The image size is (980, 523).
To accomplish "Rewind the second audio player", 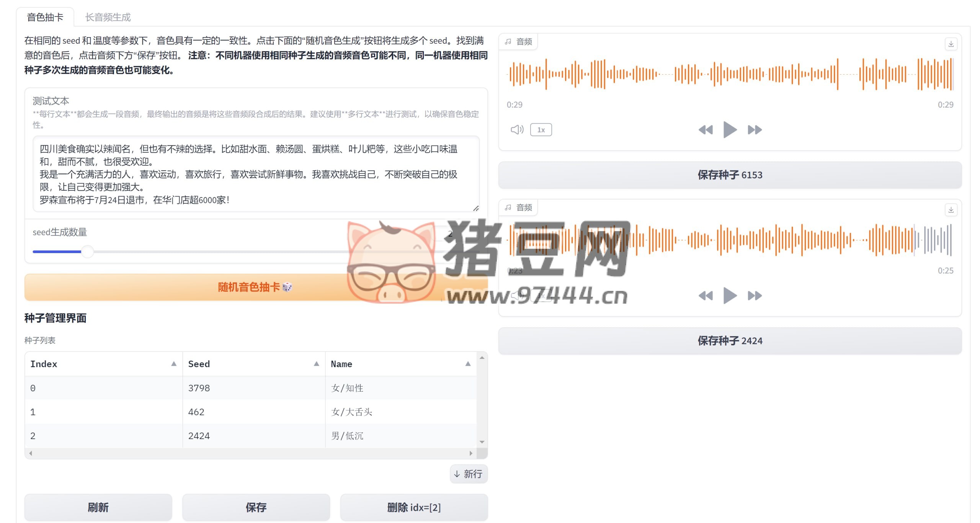I will click(706, 296).
